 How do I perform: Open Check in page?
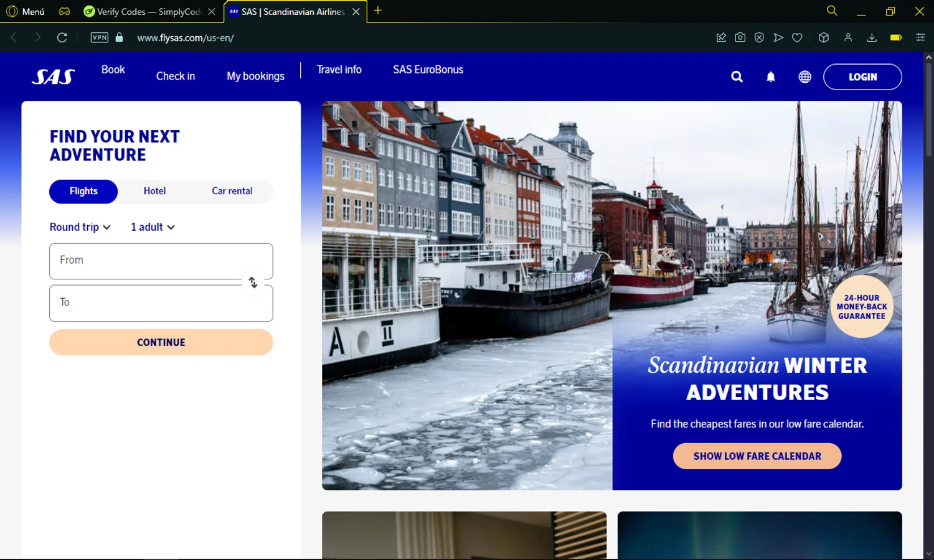(176, 76)
